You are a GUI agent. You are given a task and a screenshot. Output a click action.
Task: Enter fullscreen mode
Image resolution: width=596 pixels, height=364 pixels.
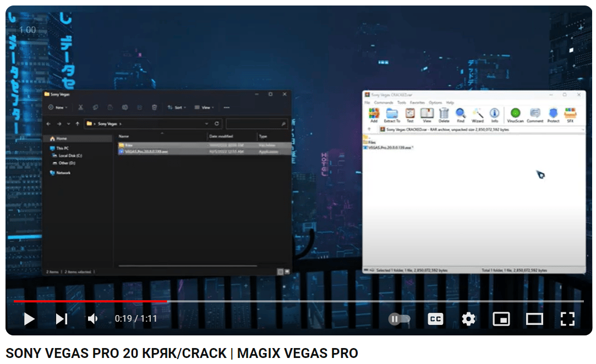567,319
